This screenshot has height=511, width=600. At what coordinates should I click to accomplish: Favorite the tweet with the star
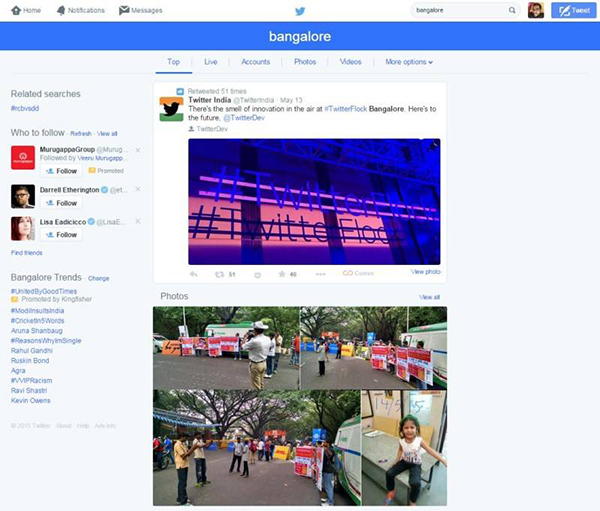coord(282,274)
